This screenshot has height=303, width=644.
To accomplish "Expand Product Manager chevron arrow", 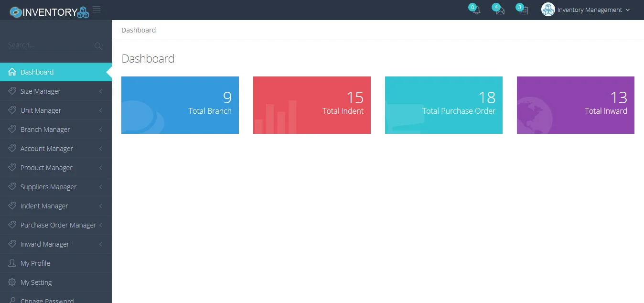I will click(x=101, y=168).
